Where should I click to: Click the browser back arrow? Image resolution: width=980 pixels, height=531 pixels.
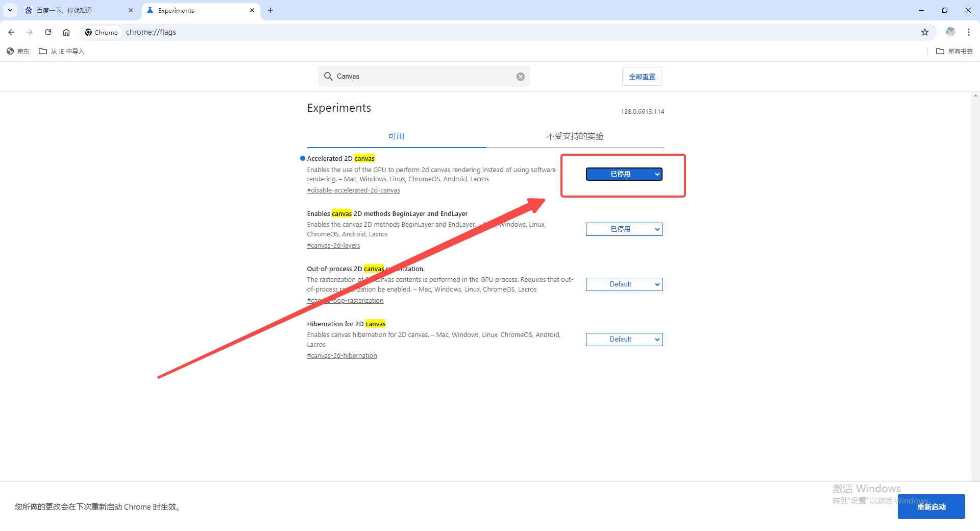tap(11, 32)
